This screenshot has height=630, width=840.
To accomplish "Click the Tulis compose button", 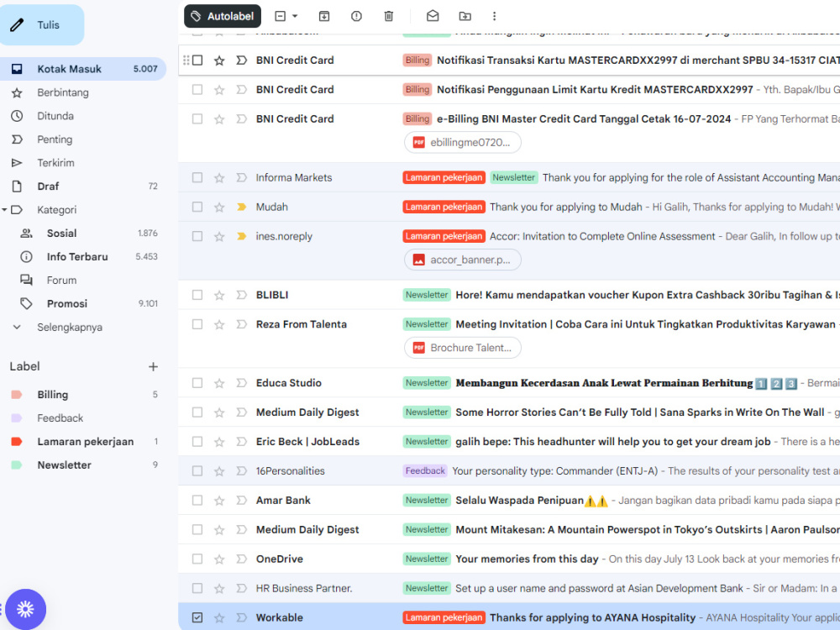I will (x=42, y=24).
